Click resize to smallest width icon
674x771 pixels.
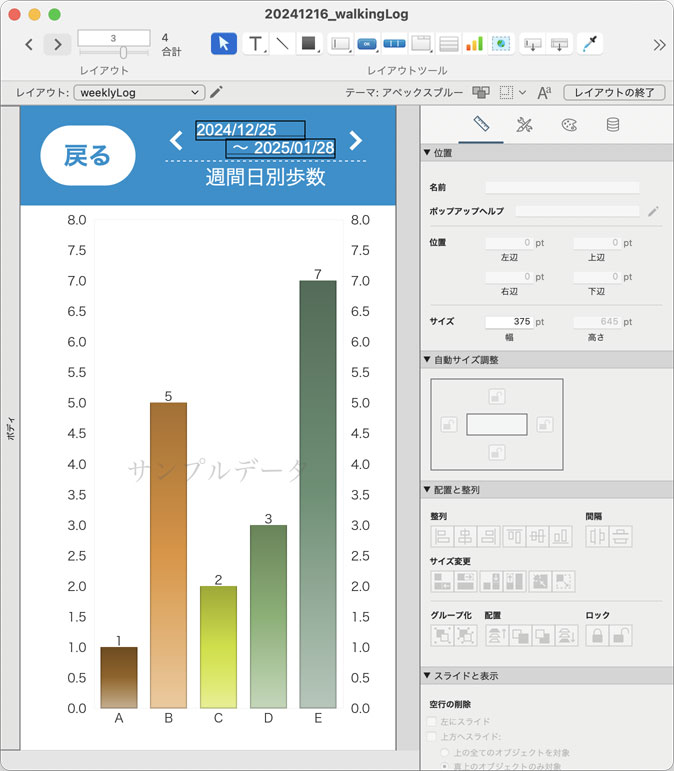click(442, 581)
